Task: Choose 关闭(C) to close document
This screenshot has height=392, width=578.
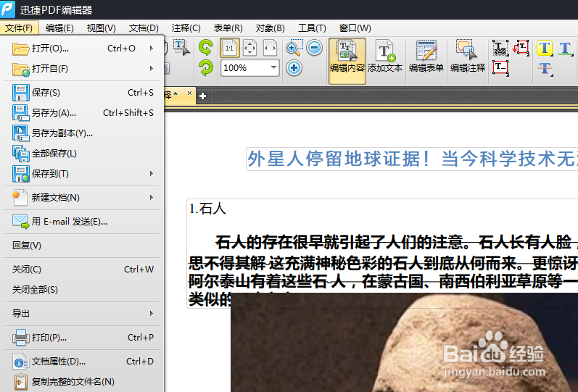Action: (82, 270)
